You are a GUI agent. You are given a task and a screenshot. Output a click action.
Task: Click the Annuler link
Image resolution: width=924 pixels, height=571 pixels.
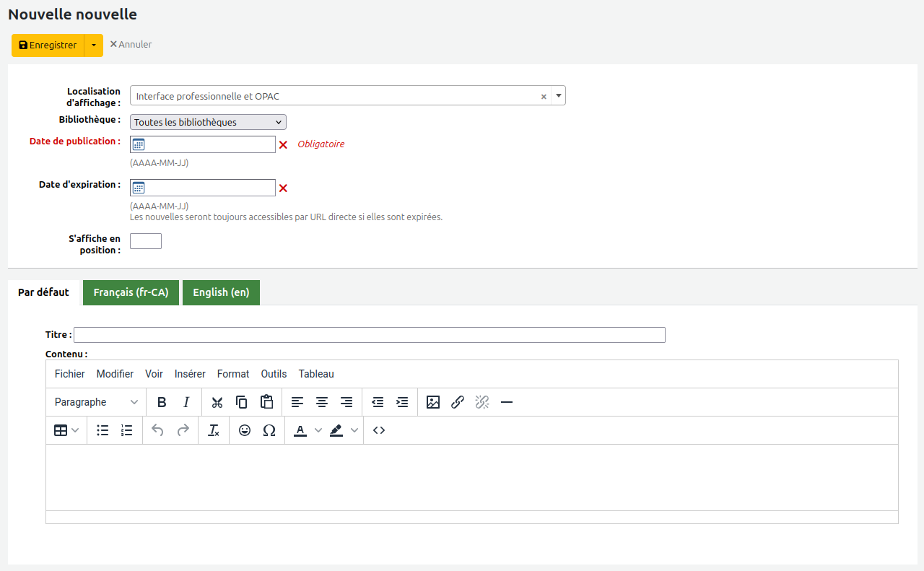click(131, 45)
